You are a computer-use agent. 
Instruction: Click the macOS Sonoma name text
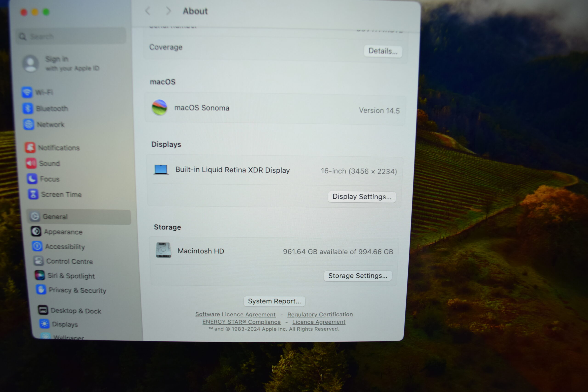point(202,108)
